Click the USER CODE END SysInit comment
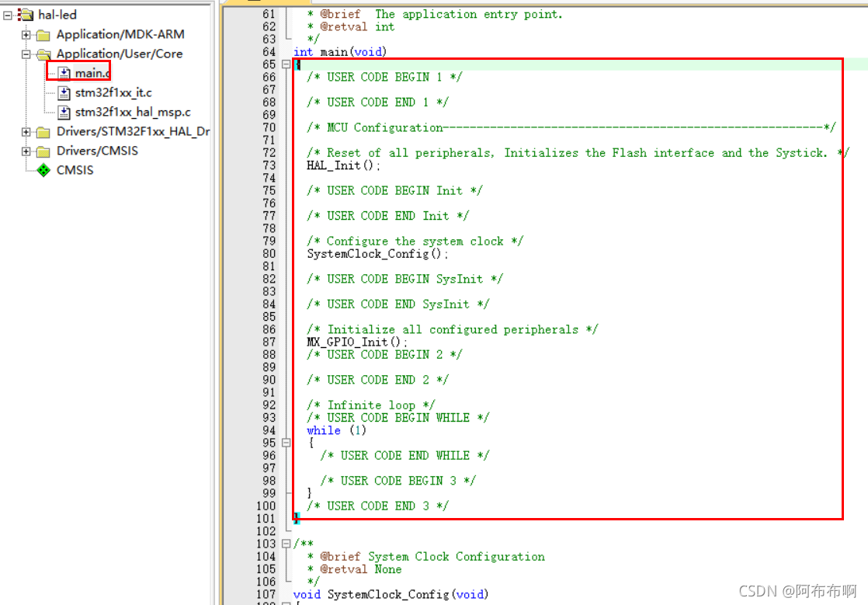Image resolution: width=868 pixels, height=605 pixels. click(398, 304)
